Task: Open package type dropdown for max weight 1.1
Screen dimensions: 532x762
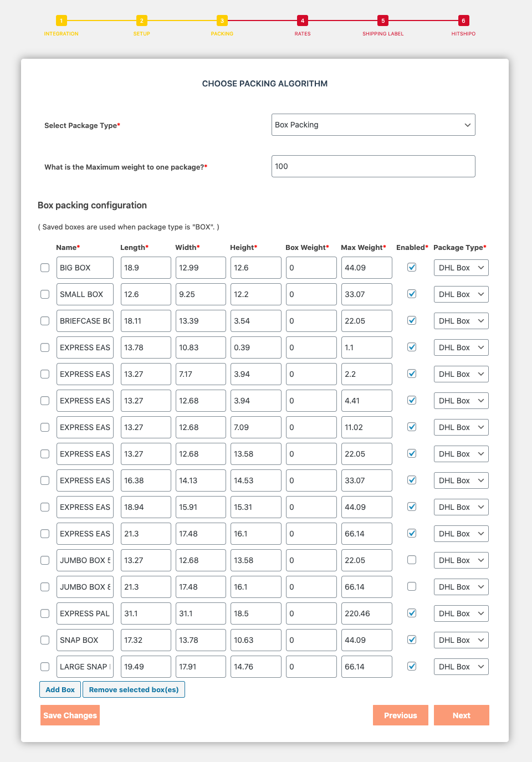Action: coord(461,347)
